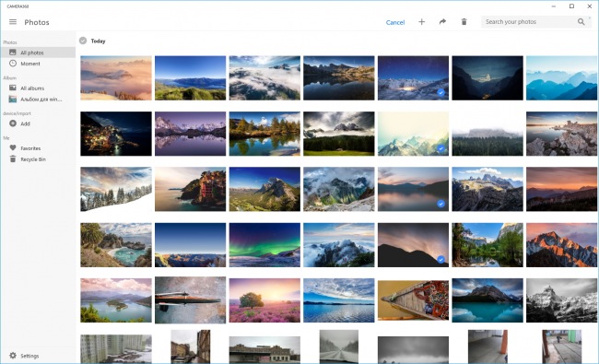
Task: Select the dark valley with glowing peak photo
Action: [x=487, y=78]
